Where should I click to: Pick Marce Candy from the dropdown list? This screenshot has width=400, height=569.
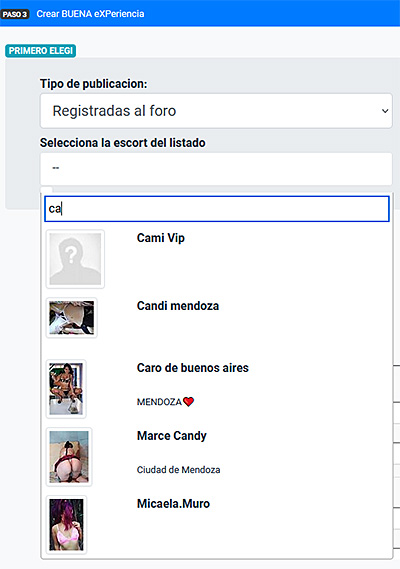pos(217,457)
